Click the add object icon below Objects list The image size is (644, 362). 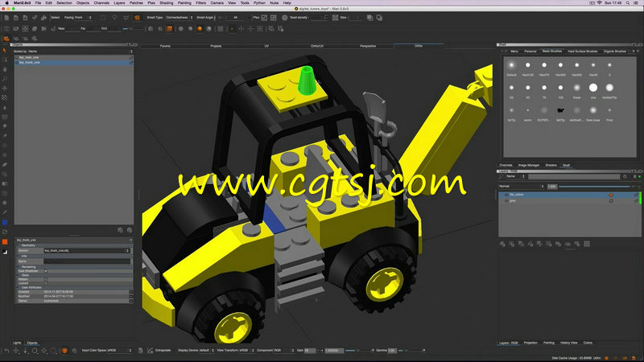(120, 230)
